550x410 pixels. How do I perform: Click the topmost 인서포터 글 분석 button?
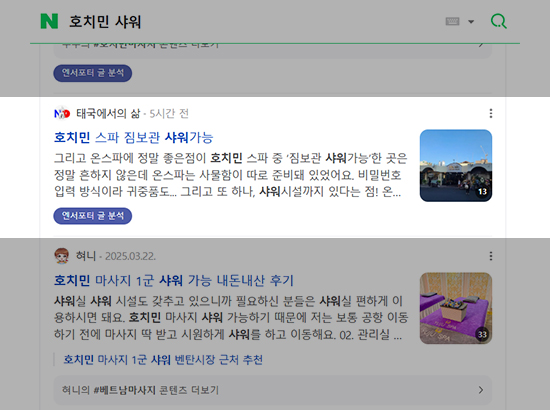pyautogui.click(x=93, y=73)
